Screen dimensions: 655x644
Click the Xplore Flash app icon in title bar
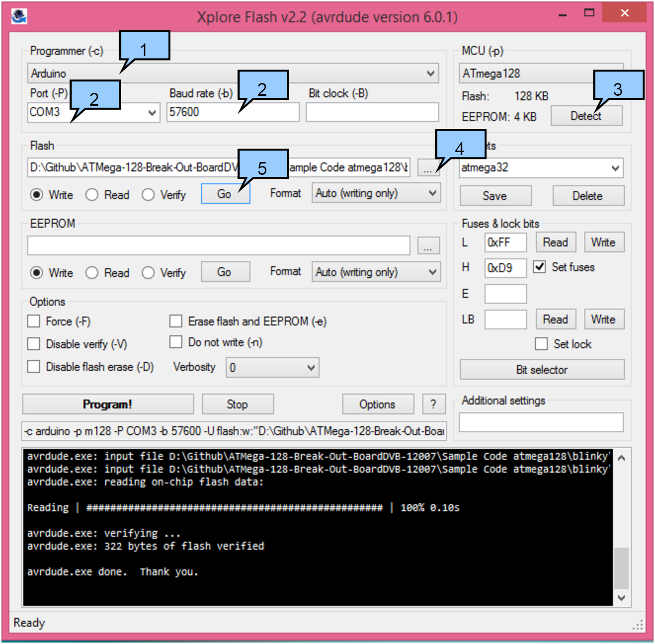(19, 16)
